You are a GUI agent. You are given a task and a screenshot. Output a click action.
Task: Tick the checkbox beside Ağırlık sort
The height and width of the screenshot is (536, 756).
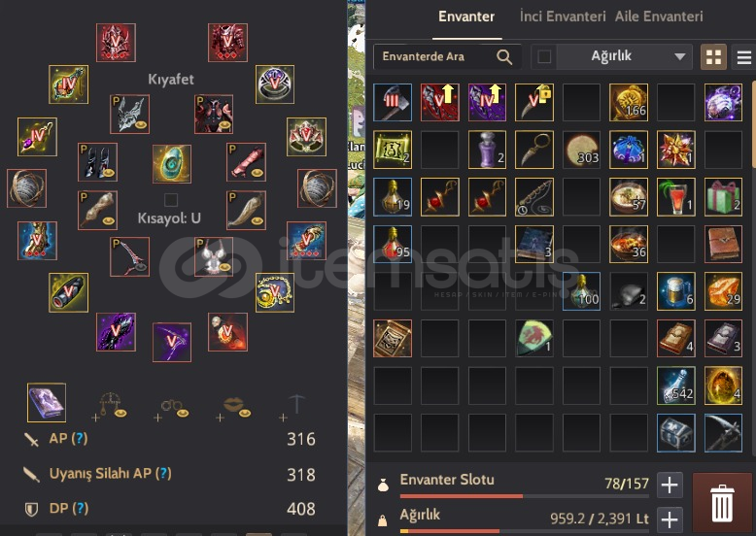point(544,57)
